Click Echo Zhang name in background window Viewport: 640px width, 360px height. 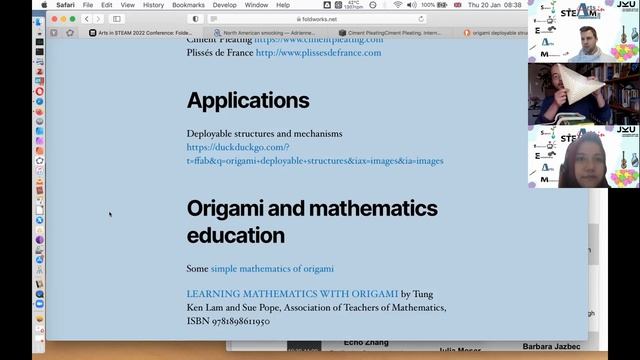(366, 343)
